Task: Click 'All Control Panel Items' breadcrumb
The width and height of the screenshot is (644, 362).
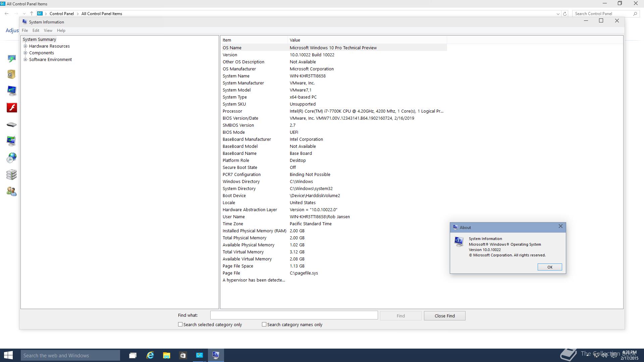Action: click(x=102, y=14)
